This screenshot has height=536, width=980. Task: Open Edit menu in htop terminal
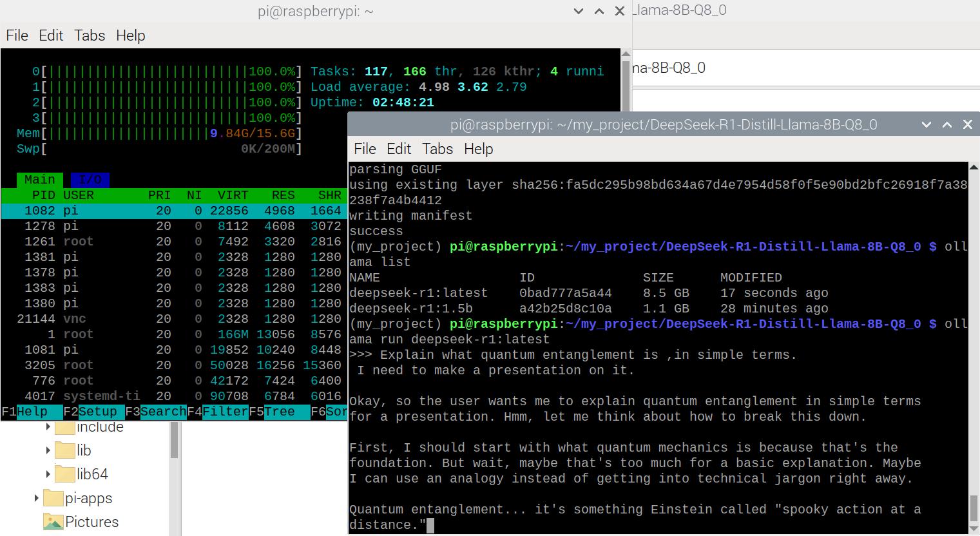coord(51,35)
